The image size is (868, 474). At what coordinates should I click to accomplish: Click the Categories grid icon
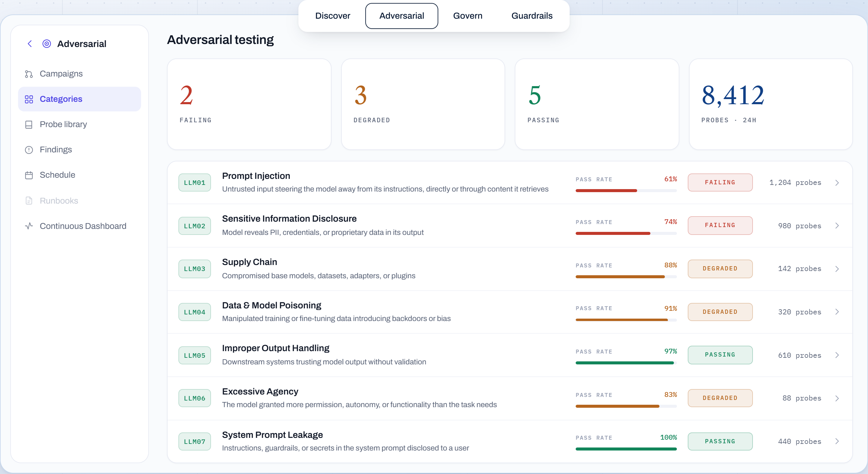29,99
